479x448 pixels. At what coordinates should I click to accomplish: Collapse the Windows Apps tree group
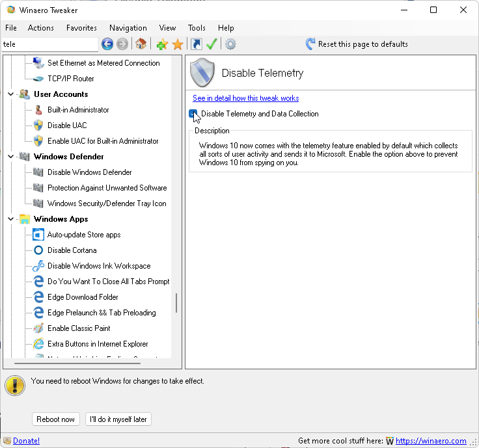pyautogui.click(x=10, y=219)
